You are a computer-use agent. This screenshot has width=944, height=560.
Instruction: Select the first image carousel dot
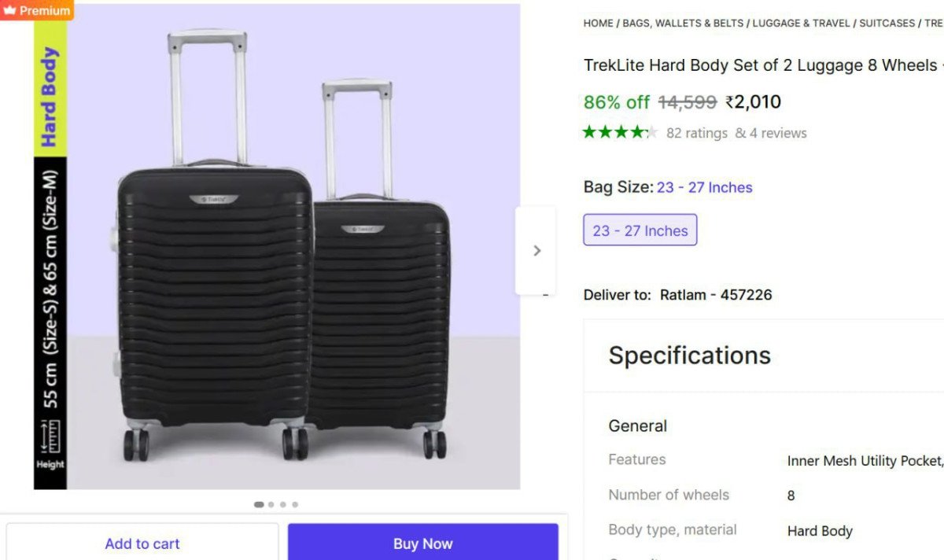point(259,504)
